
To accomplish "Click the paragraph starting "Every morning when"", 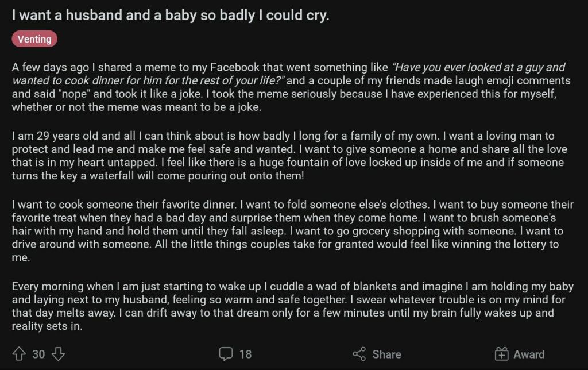I will [x=287, y=306].
